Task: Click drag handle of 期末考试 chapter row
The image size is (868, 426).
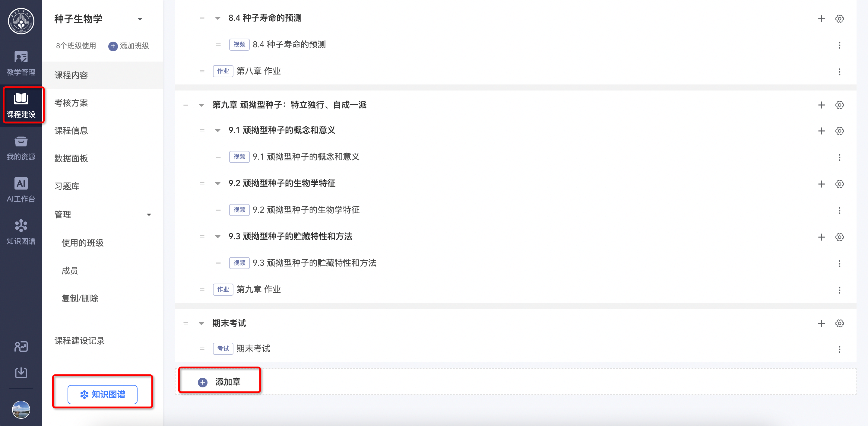Action: 186,323
